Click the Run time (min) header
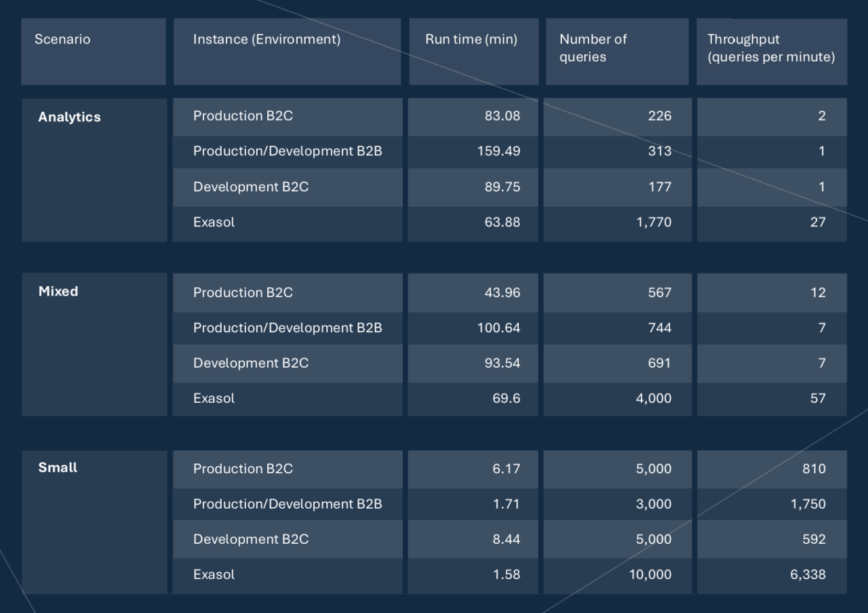 [x=471, y=39]
